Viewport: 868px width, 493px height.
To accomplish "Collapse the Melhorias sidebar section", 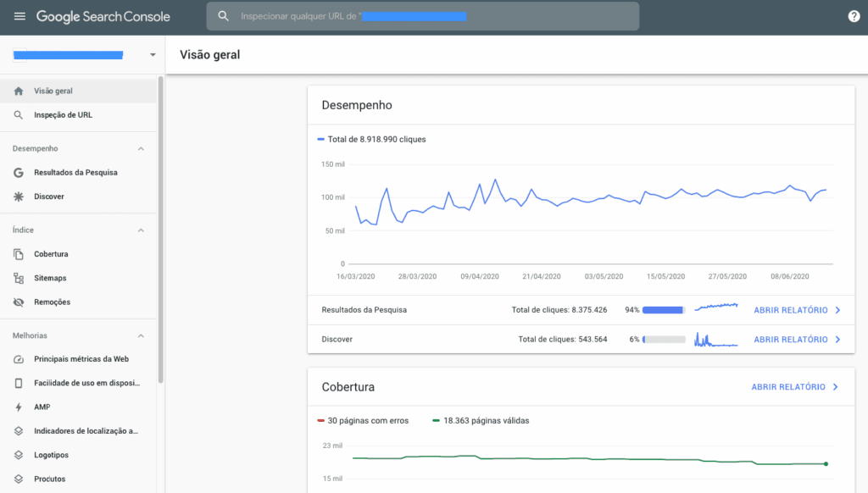I will 141,335.
